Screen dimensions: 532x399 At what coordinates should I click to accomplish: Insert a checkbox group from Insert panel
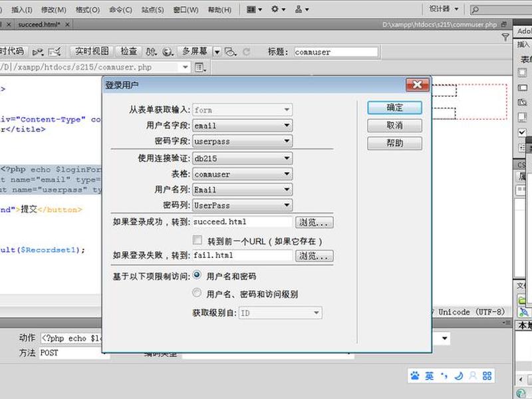(522, 148)
